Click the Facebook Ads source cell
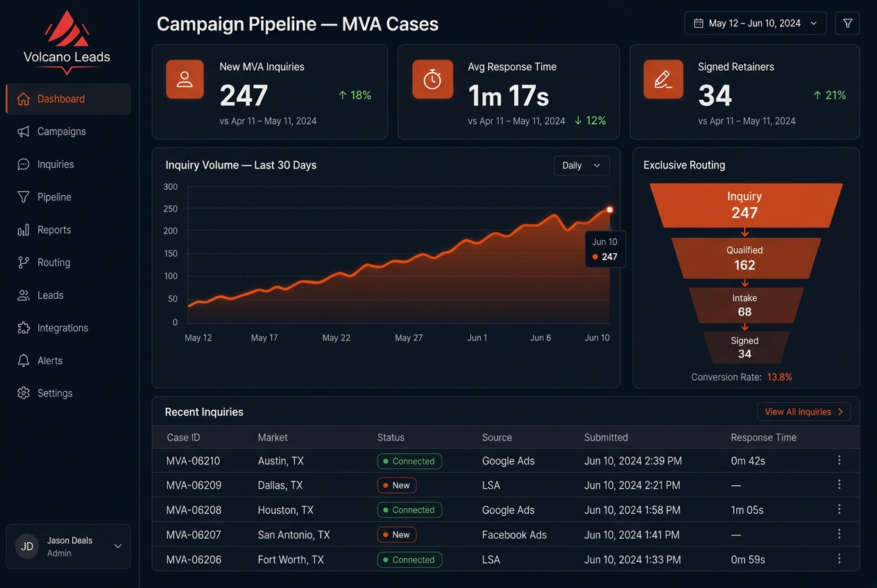This screenshot has height=588, width=877. tap(514, 535)
